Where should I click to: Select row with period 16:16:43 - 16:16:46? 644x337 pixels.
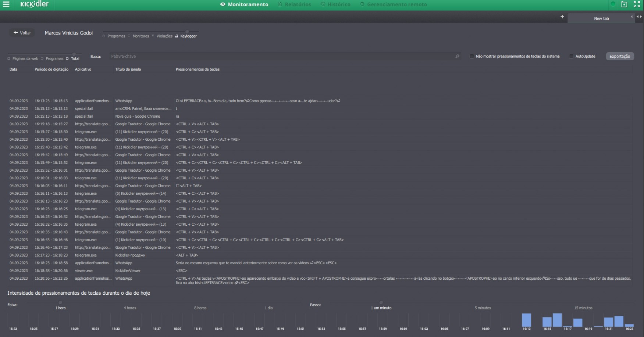320,240
